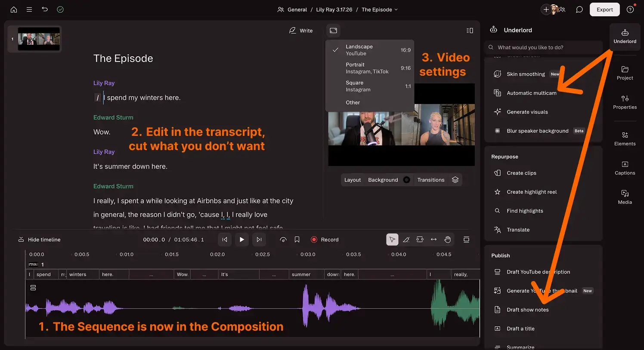Click the track settings icon in timeline
644x350 pixels.
coord(33,288)
